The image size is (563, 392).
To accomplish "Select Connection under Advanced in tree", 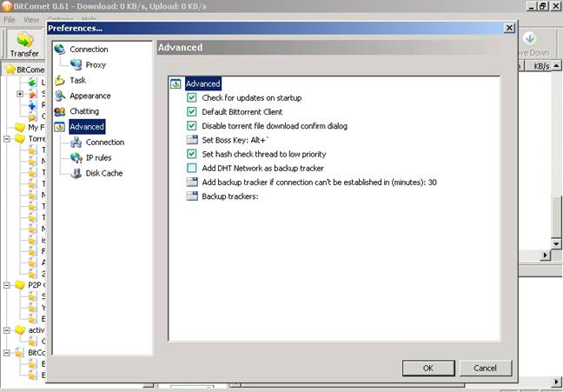I will coord(104,142).
